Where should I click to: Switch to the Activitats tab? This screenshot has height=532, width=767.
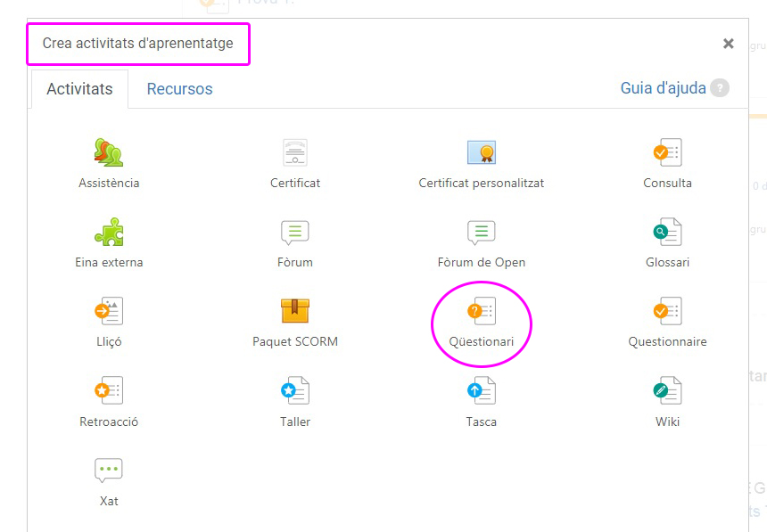pyautogui.click(x=79, y=89)
